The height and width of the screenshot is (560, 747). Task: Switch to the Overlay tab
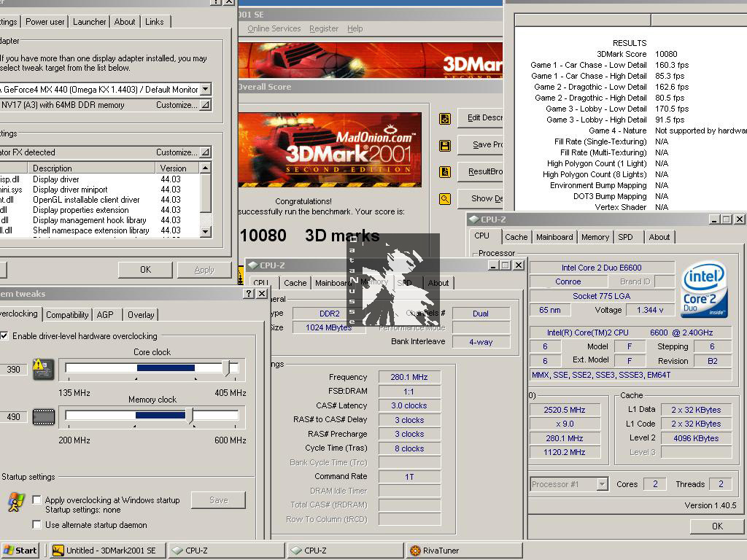coord(141,315)
